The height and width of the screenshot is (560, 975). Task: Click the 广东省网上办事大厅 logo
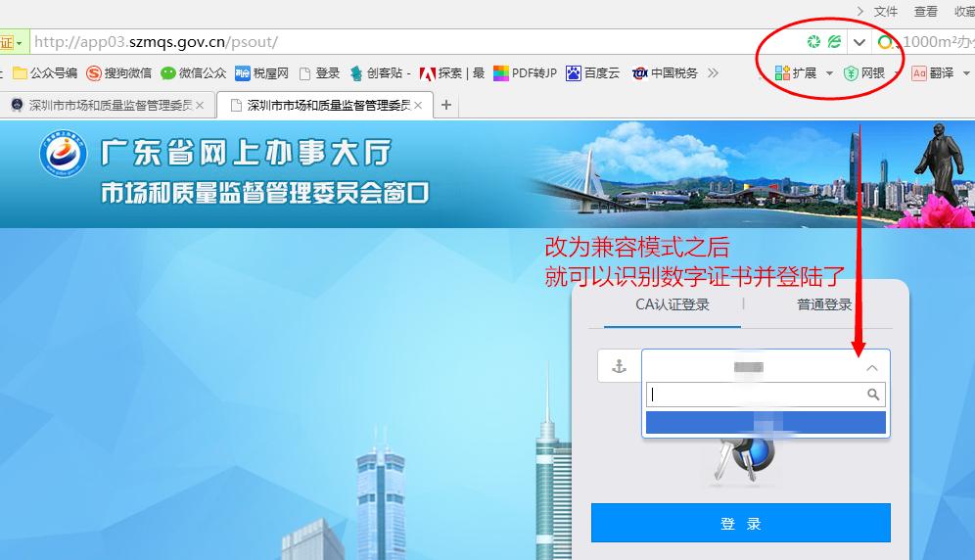coord(63,153)
